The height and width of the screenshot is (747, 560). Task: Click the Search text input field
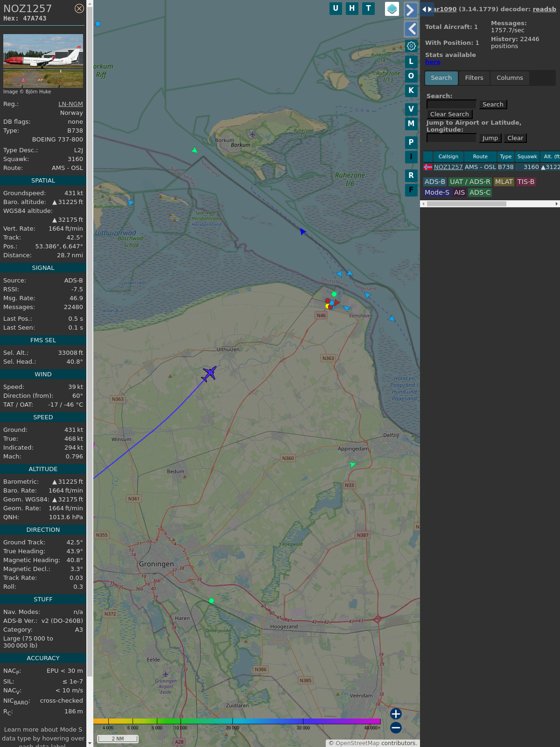tap(451, 104)
